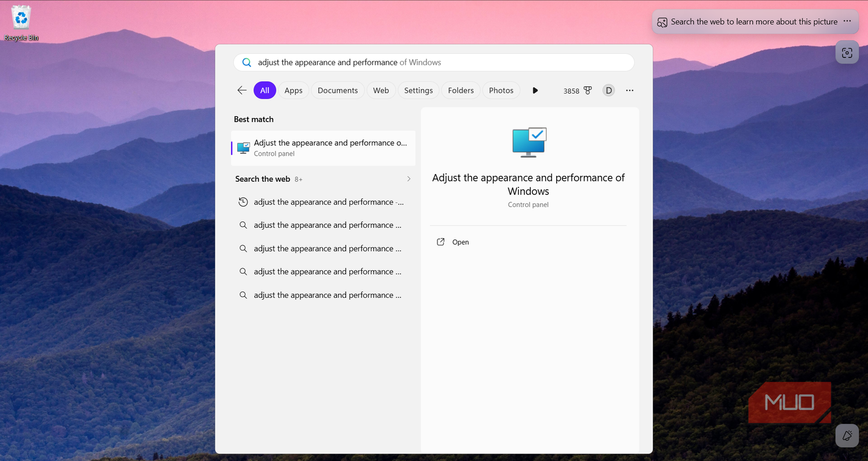Switch to the Settings filter tab
This screenshot has width=868, height=461.
pyautogui.click(x=418, y=90)
